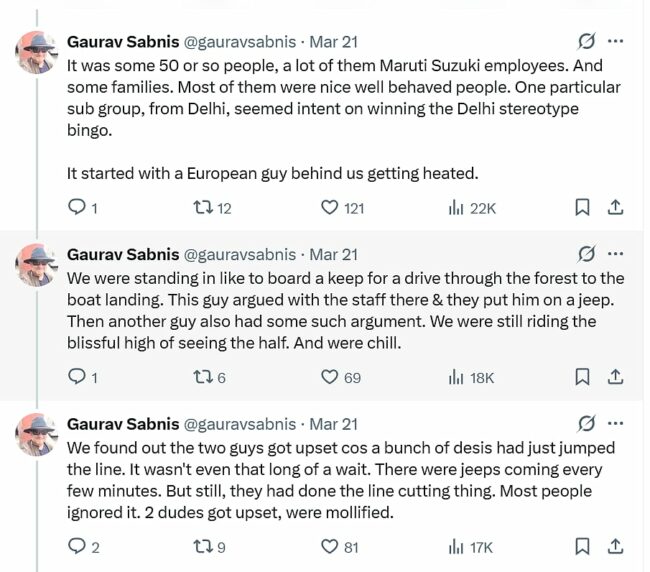View analytics of the 17K views tweet
The width and height of the screenshot is (650, 572).
[x=457, y=547]
